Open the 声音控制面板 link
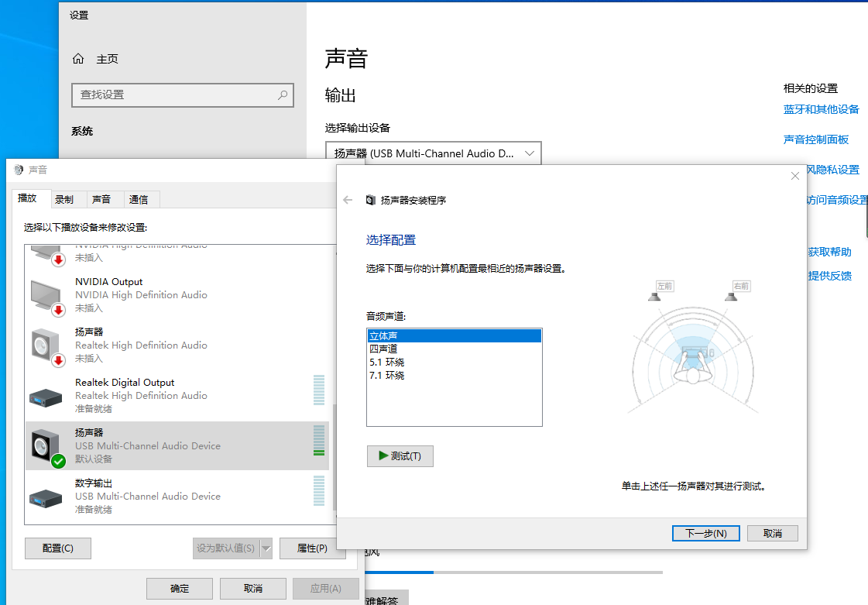 pyautogui.click(x=816, y=139)
